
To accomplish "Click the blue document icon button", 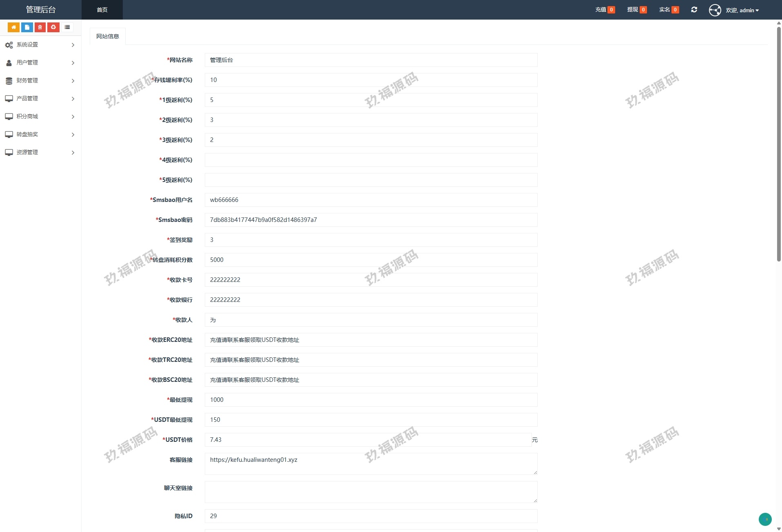I will [x=27, y=27].
